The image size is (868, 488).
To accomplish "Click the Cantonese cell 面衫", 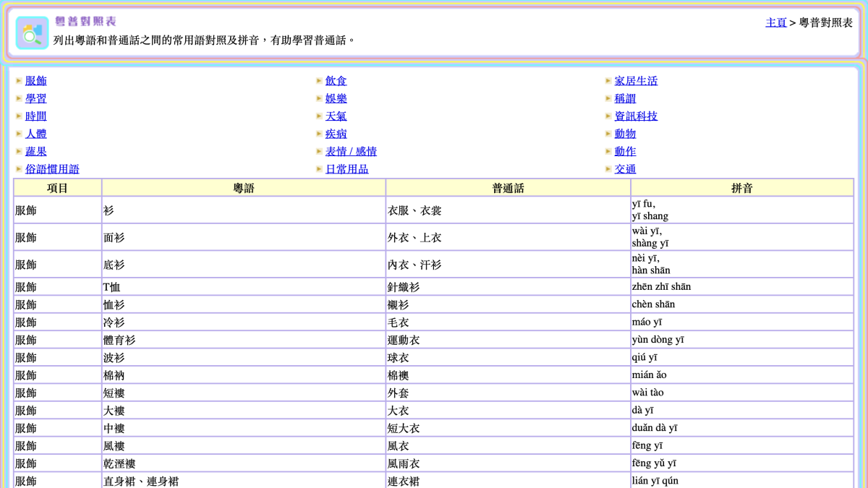I will 244,237.
